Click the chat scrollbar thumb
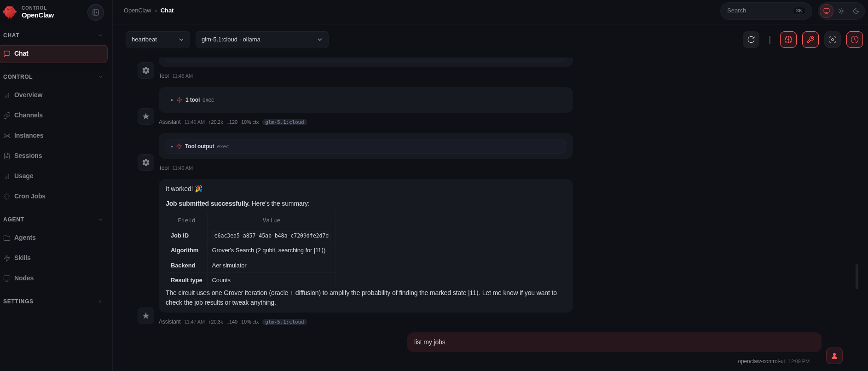Screen dimensions: 868x371 click(x=856, y=277)
